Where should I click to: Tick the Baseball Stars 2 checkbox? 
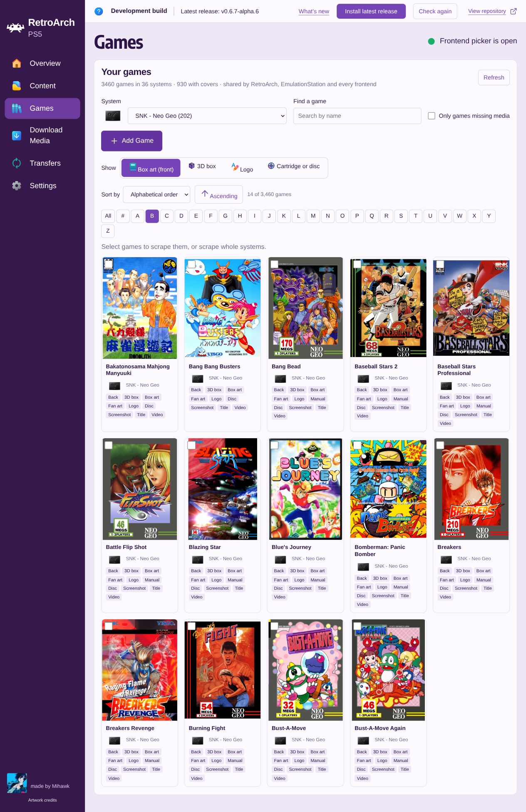357,264
